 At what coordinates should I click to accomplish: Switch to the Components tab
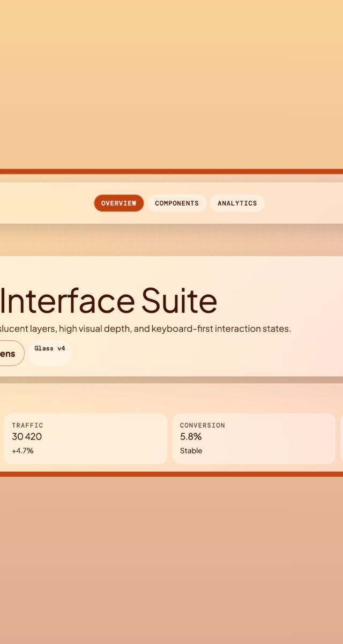177,203
